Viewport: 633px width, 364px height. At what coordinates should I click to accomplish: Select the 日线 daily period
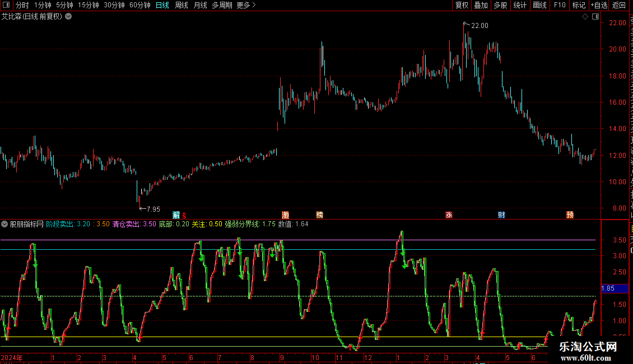[x=162, y=5]
